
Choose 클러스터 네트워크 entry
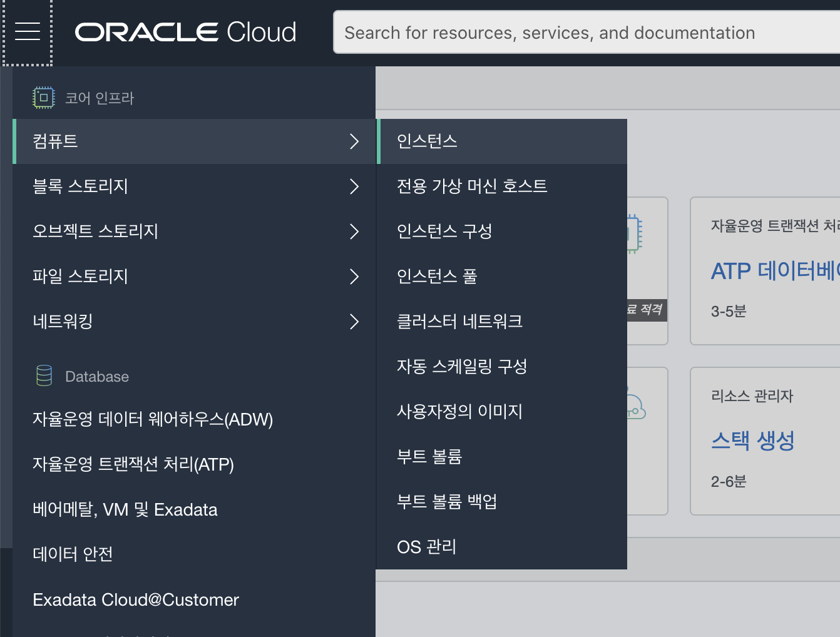(502, 322)
